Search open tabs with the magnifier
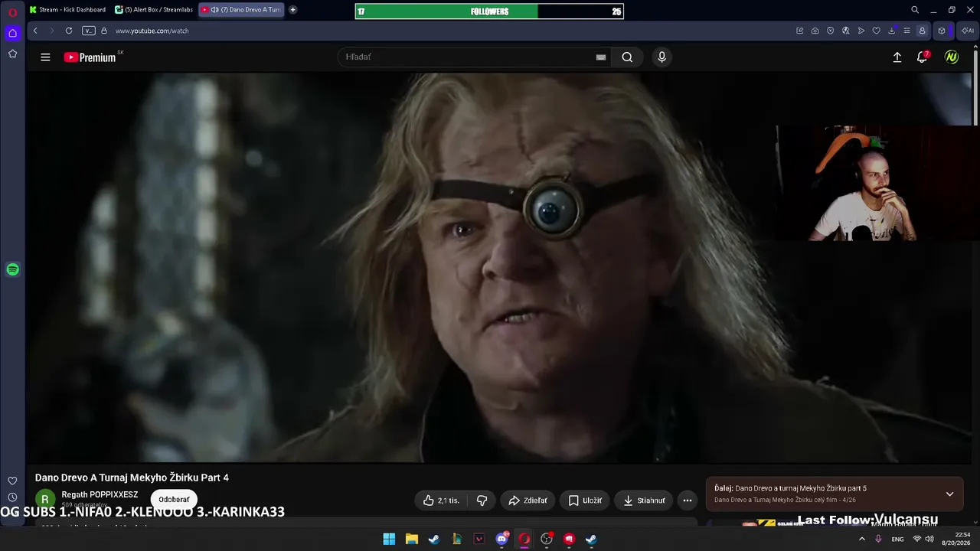The image size is (980, 551). click(x=915, y=10)
